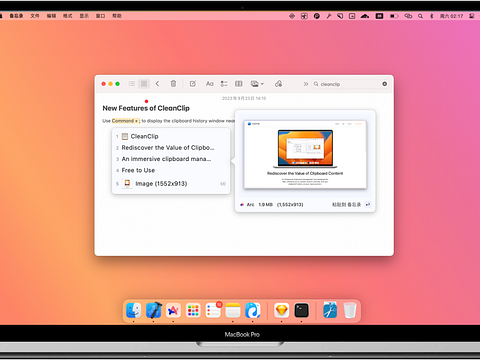Viewport: 480px width, 360px height.
Task: Select the Free to Use entry
Action: click(x=171, y=170)
